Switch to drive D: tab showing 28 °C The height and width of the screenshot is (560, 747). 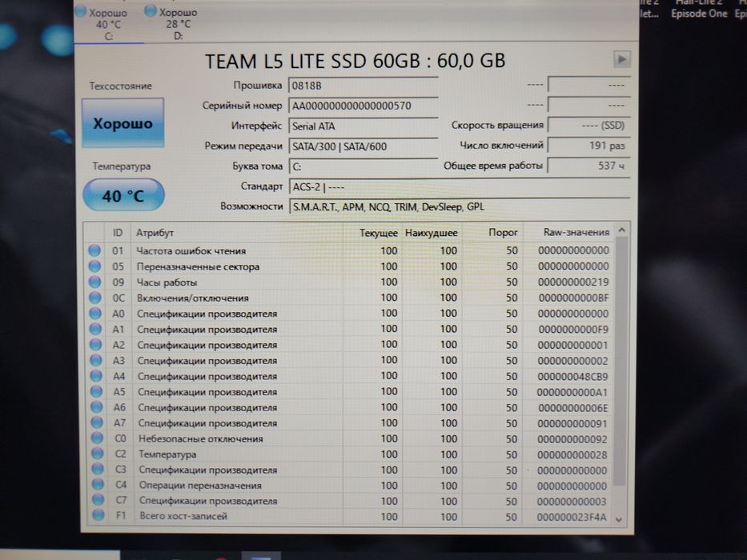pos(177,24)
